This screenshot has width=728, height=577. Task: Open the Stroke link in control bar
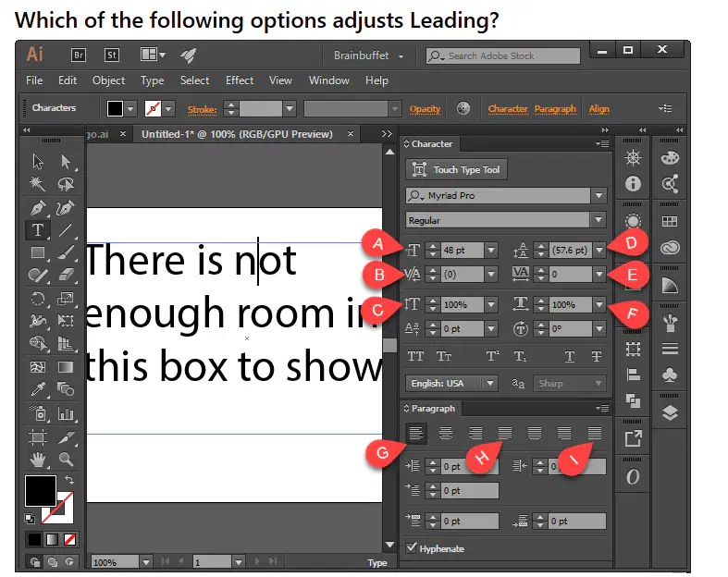click(x=202, y=109)
